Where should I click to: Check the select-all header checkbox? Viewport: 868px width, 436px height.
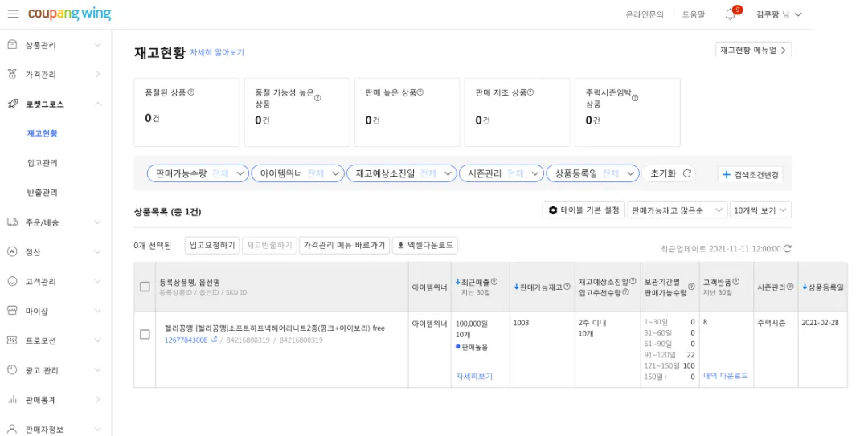(145, 287)
